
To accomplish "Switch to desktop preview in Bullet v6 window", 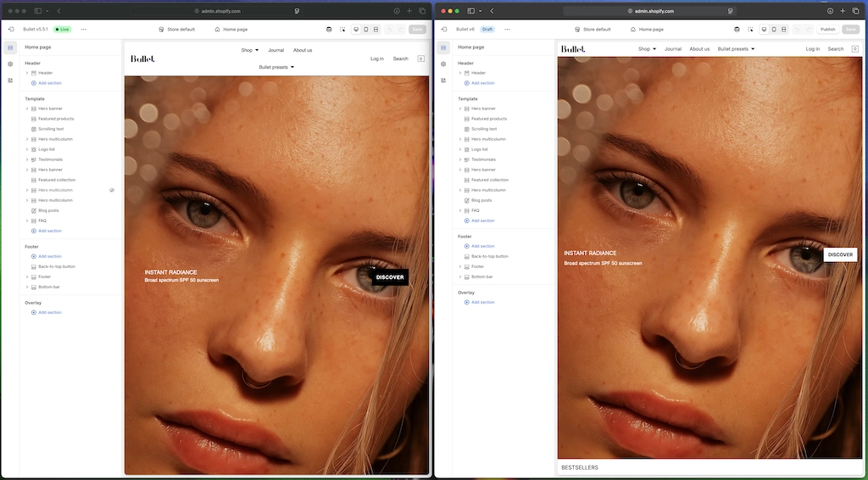I will pos(764,30).
